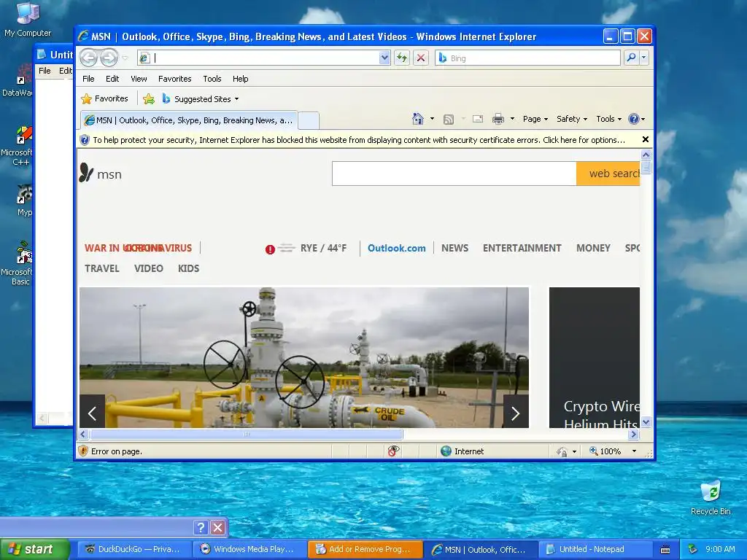
Task: Open the ENTERTAINMENT section link
Action: (x=522, y=248)
